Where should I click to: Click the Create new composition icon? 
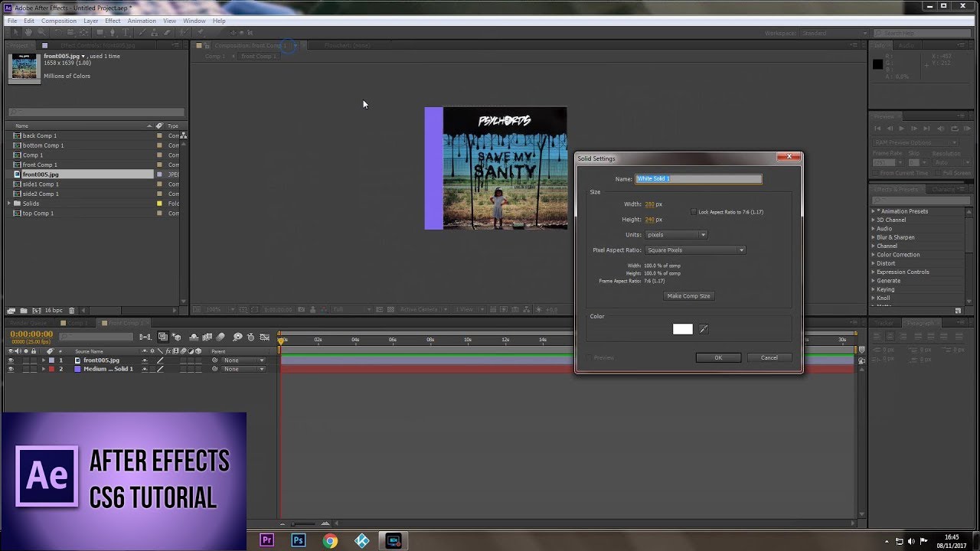(x=35, y=311)
